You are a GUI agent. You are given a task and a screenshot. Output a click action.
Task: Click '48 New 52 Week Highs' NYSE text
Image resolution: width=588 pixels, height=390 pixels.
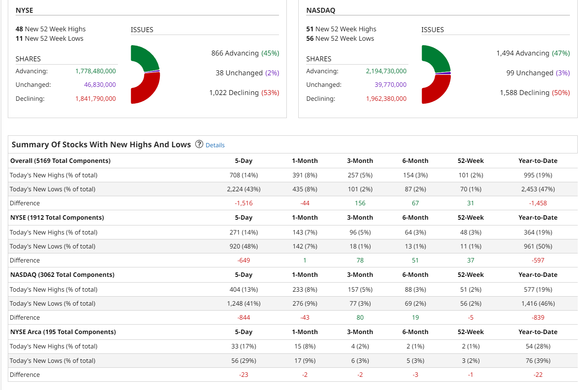[51, 29]
